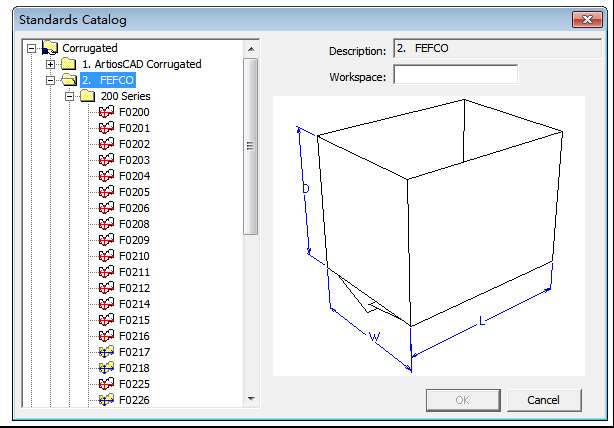Select the yellow F0217 icon
This screenshot has height=428, width=614.
coord(107,352)
